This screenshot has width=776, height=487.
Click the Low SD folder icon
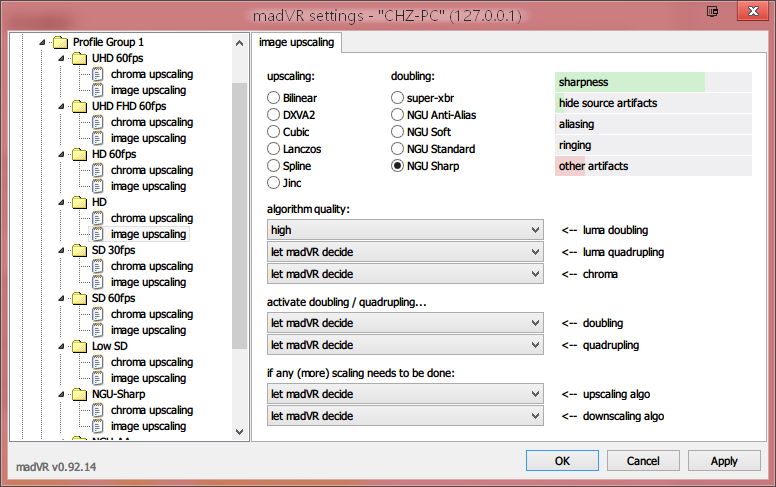click(x=79, y=346)
